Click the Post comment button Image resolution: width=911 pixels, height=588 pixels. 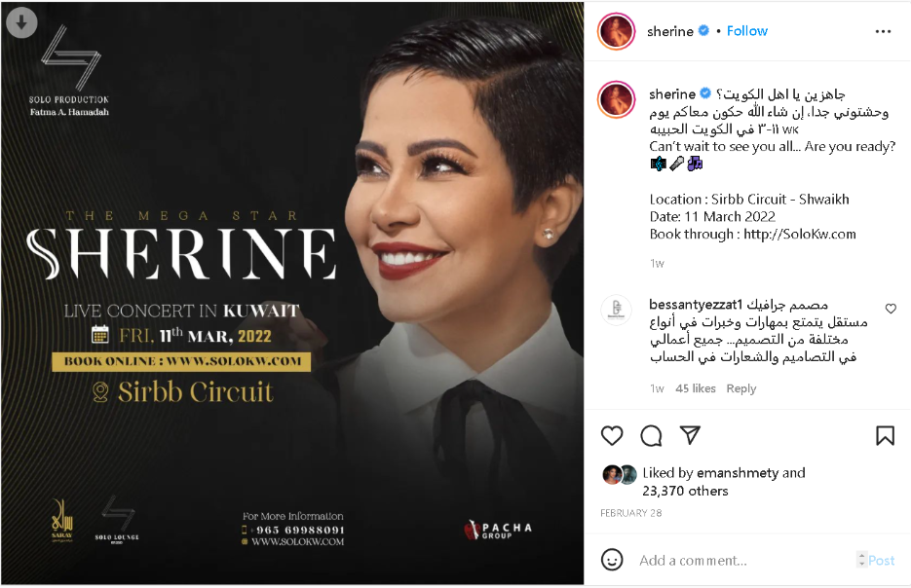click(882, 560)
